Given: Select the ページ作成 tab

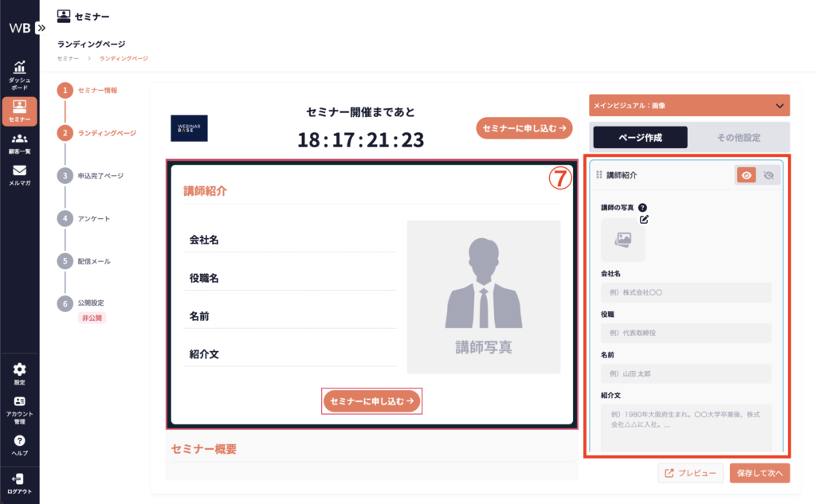Looking at the screenshot, I should [640, 137].
